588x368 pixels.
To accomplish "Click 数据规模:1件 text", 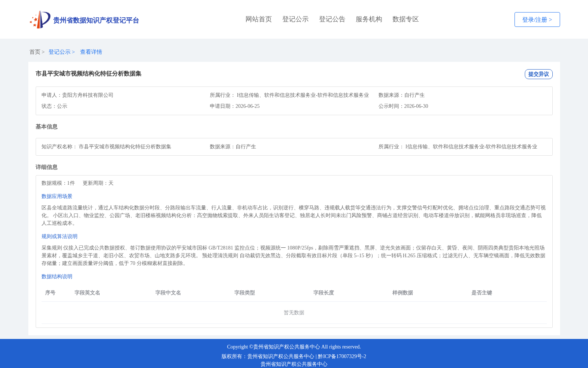I will pyautogui.click(x=58, y=183).
